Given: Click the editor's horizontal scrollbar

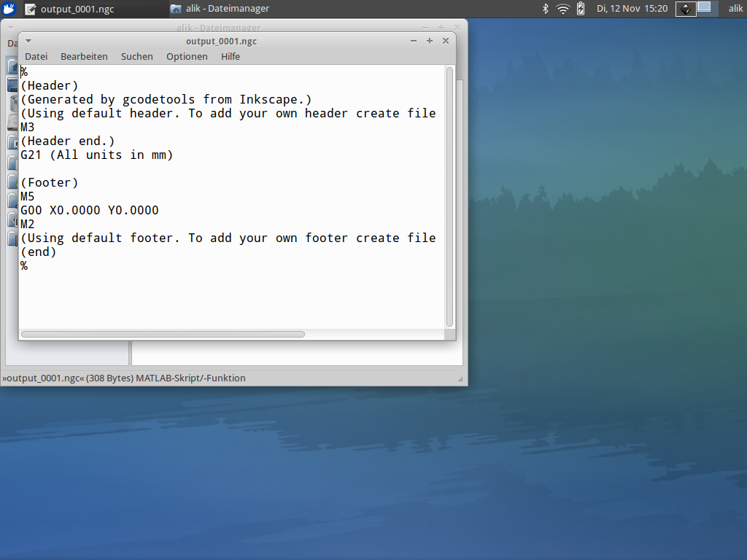Looking at the screenshot, I should click(163, 334).
